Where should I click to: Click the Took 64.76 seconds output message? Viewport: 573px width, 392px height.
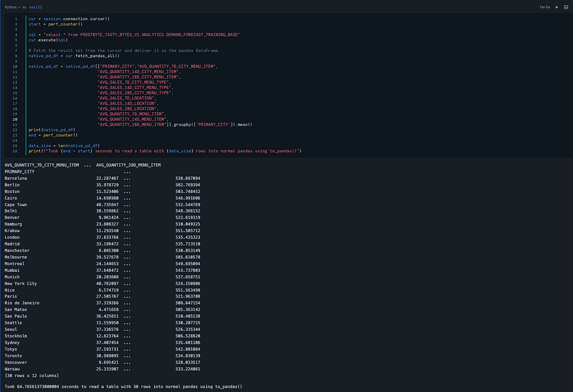[123, 386]
